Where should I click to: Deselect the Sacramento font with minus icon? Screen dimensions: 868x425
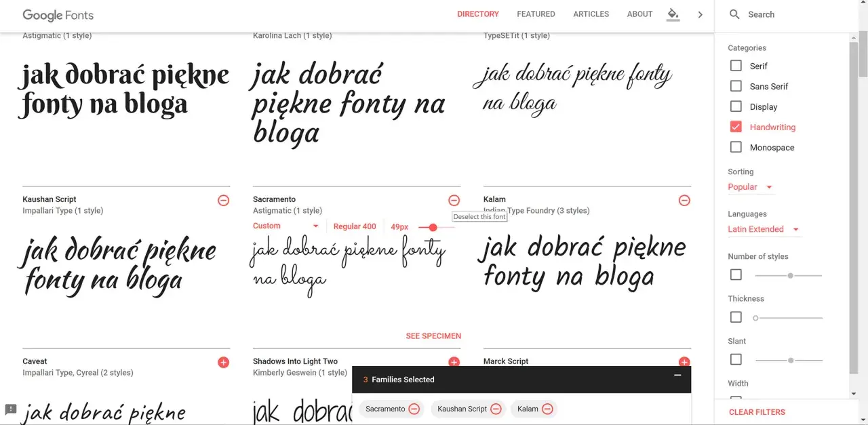pos(454,200)
